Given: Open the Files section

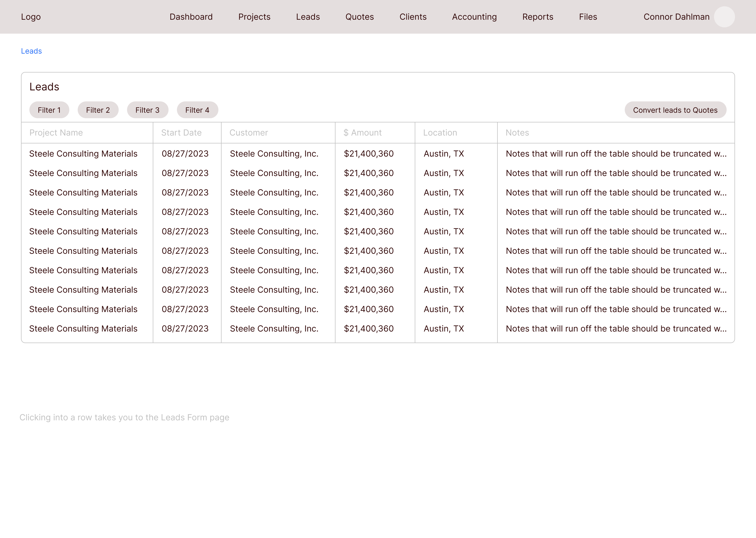Looking at the screenshot, I should point(588,17).
